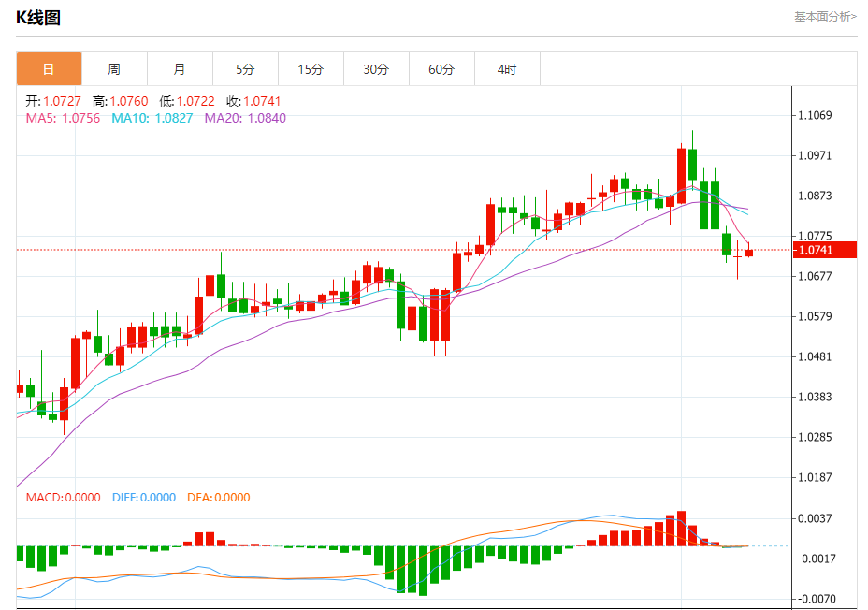
Task: Click the 1.0187 price axis label
Action: (x=815, y=477)
